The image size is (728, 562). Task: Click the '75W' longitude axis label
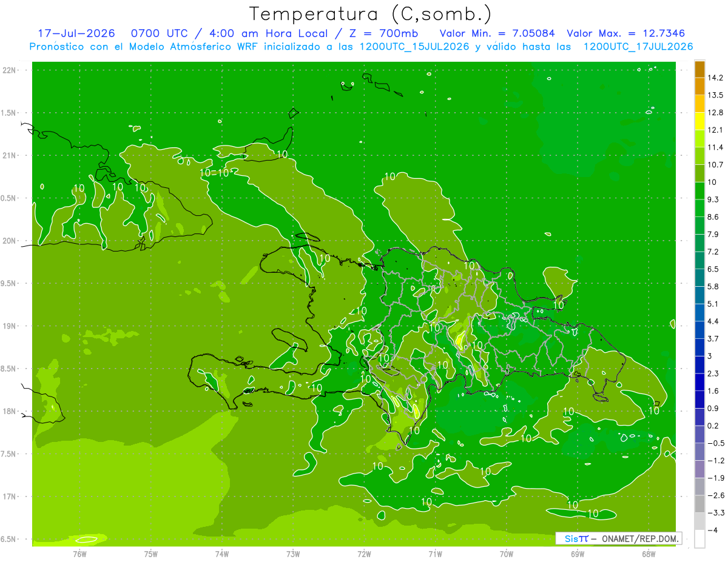pos(151,554)
